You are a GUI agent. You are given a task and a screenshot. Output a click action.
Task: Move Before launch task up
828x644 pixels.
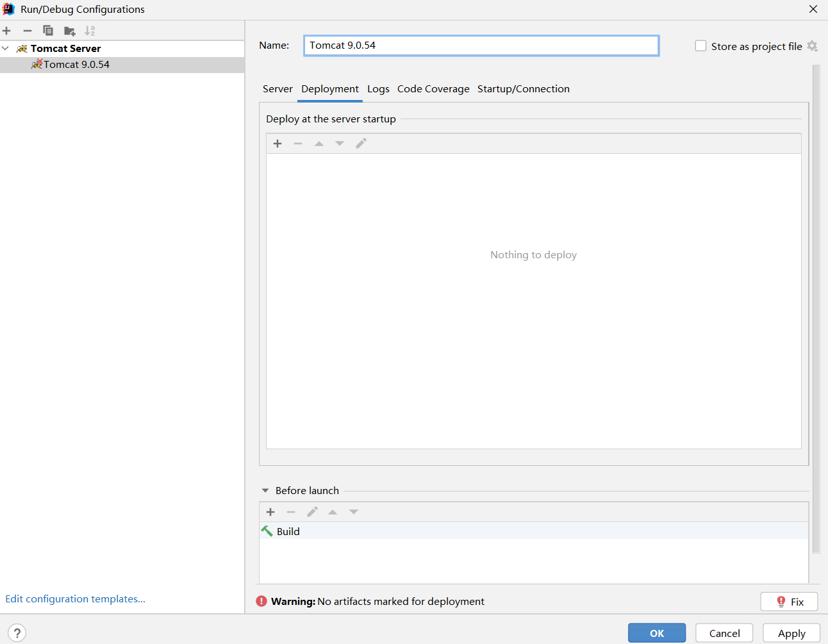point(333,512)
